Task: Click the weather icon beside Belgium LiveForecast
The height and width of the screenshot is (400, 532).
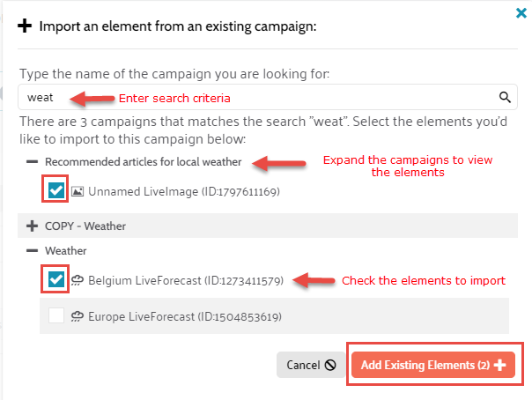Action: 78,280
